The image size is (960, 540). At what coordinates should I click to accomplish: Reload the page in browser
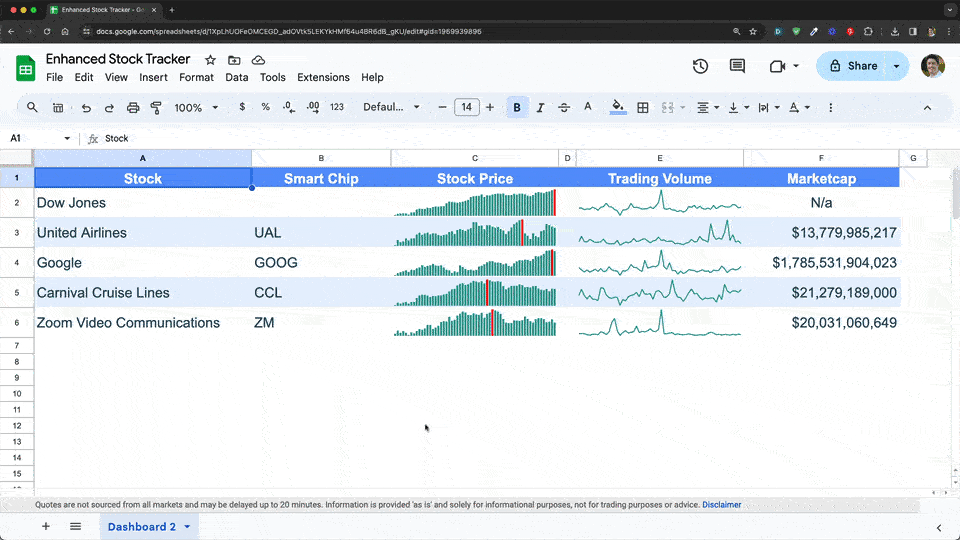pos(47,31)
